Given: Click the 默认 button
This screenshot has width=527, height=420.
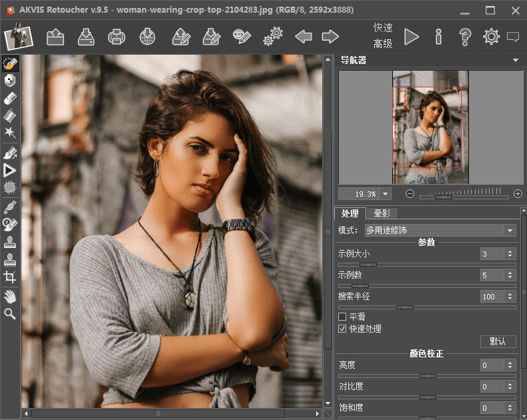Looking at the screenshot, I should pyautogui.click(x=498, y=341).
